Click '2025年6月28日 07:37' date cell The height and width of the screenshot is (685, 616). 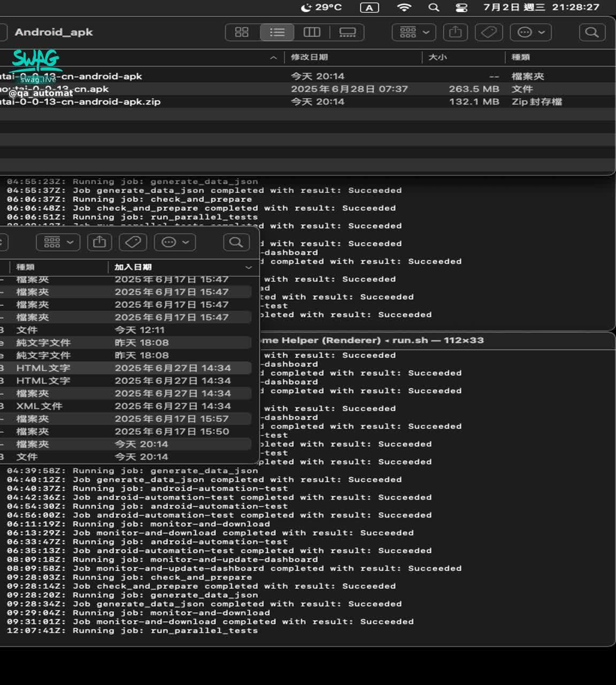tap(349, 89)
